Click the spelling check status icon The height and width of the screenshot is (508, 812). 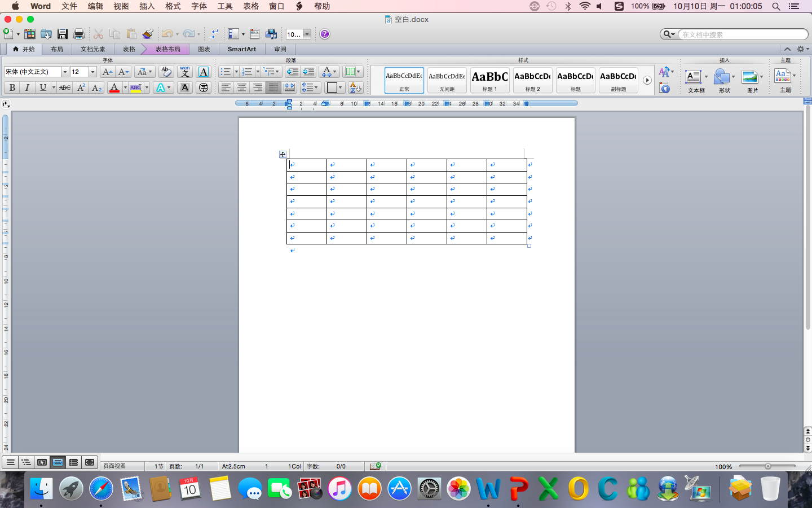pyautogui.click(x=376, y=466)
